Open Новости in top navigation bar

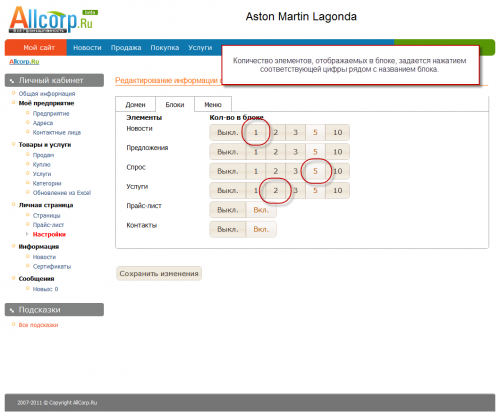[87, 48]
